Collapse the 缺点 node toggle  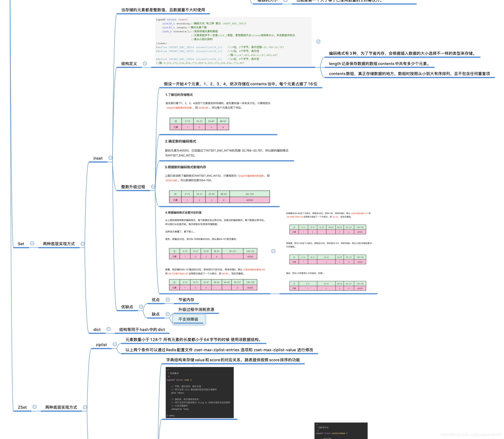(168, 314)
